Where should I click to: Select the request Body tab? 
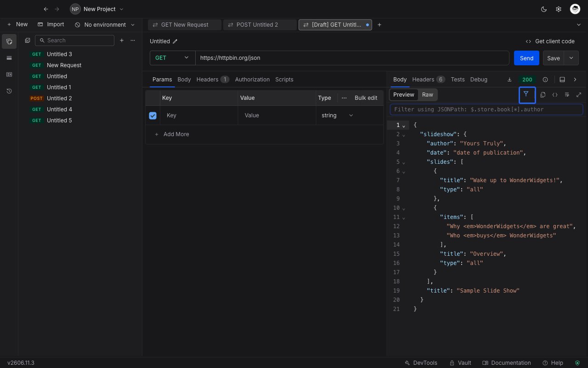point(184,80)
